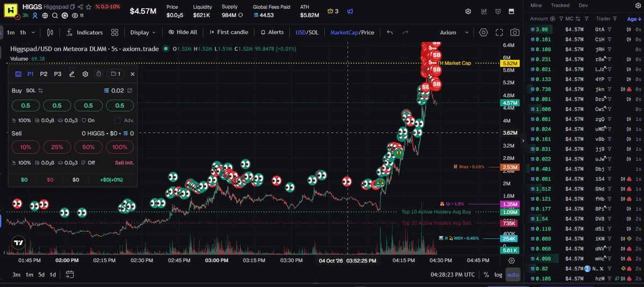
Task: Set the 1m chart interval
Action: point(11,32)
